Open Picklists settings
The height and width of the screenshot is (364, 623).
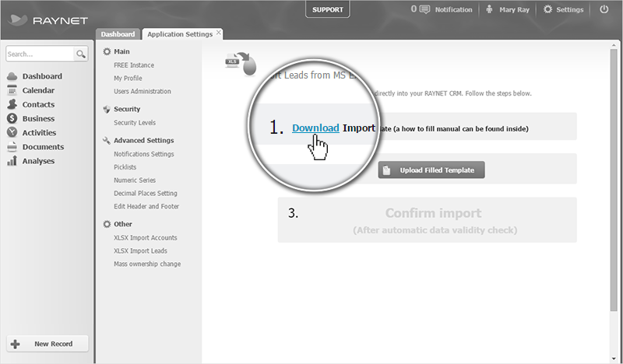(125, 167)
